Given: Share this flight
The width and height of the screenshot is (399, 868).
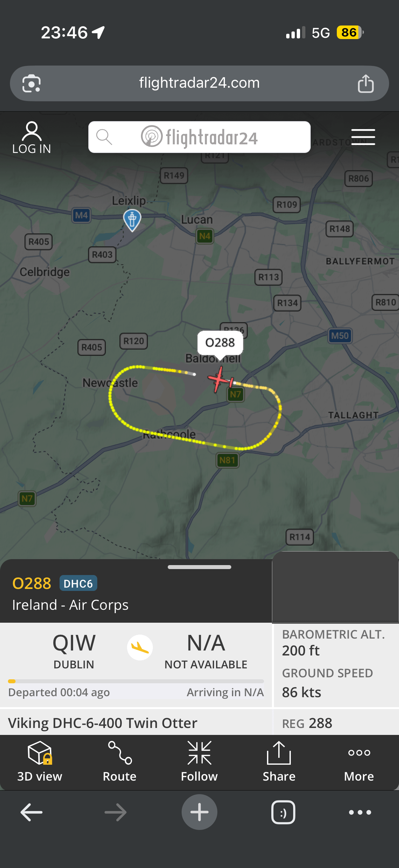Looking at the screenshot, I should 279,761.
